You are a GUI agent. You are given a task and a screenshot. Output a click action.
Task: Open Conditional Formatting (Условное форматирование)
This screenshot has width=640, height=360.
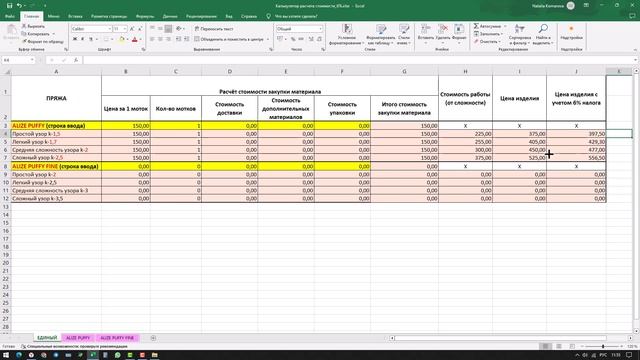pos(347,34)
